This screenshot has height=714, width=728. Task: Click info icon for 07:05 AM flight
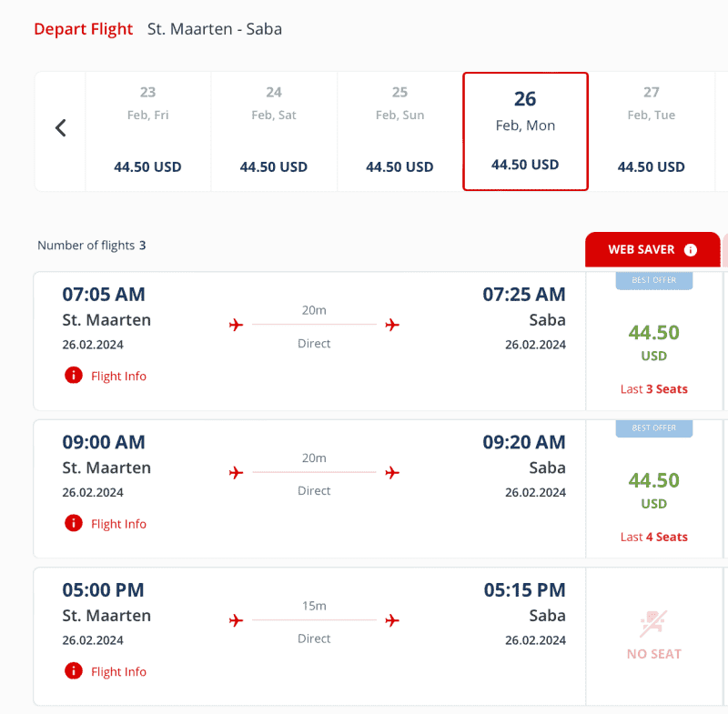pos(74,376)
